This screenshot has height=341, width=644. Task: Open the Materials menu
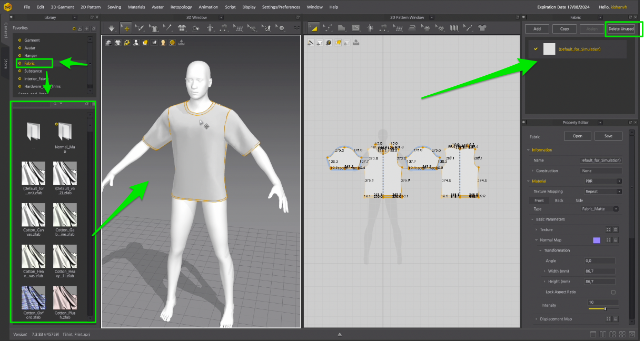[x=136, y=7]
